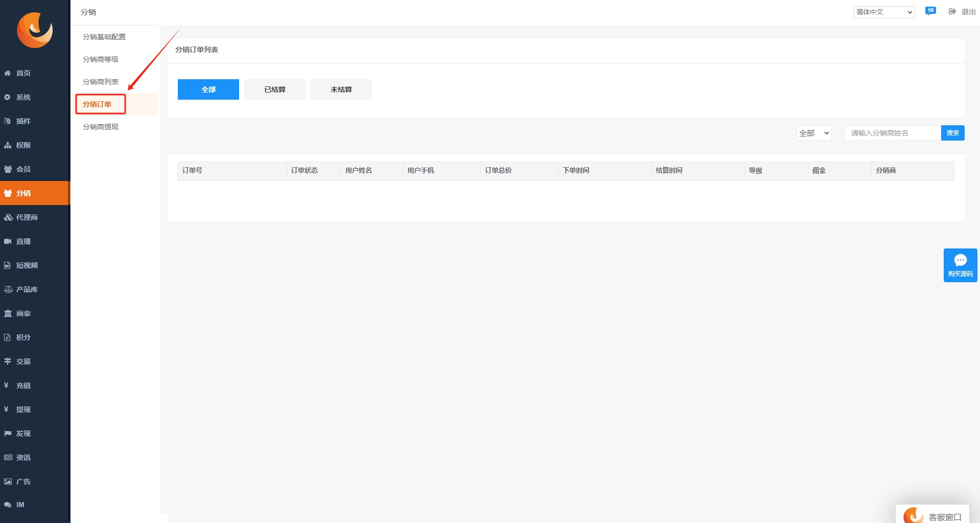Open the 首页 home icon in sidebar

point(8,73)
